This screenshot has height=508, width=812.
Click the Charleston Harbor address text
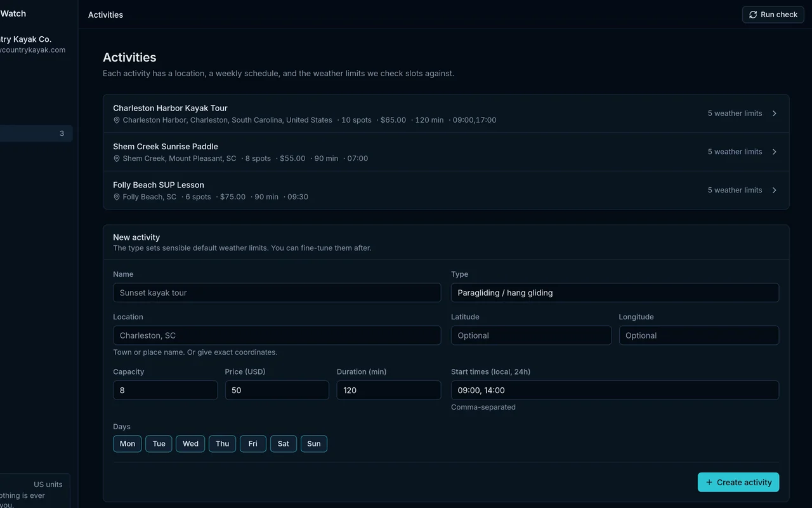[x=227, y=120]
